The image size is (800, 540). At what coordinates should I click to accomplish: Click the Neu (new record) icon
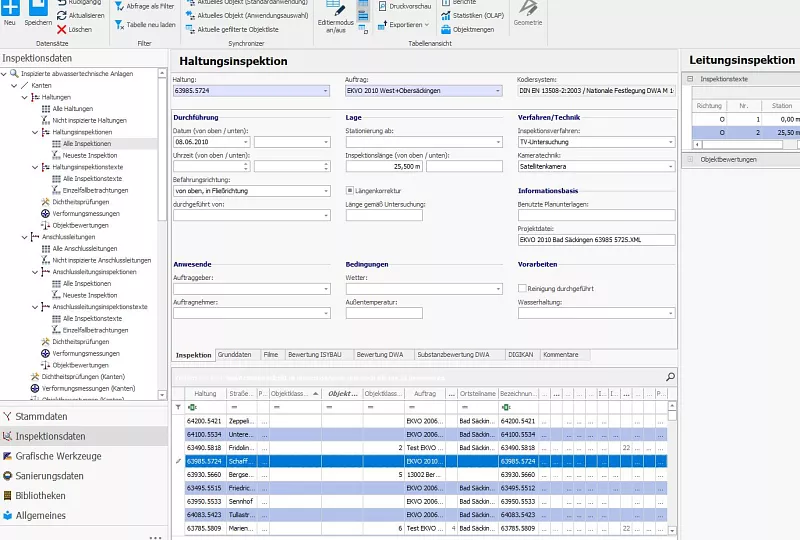coord(10,8)
